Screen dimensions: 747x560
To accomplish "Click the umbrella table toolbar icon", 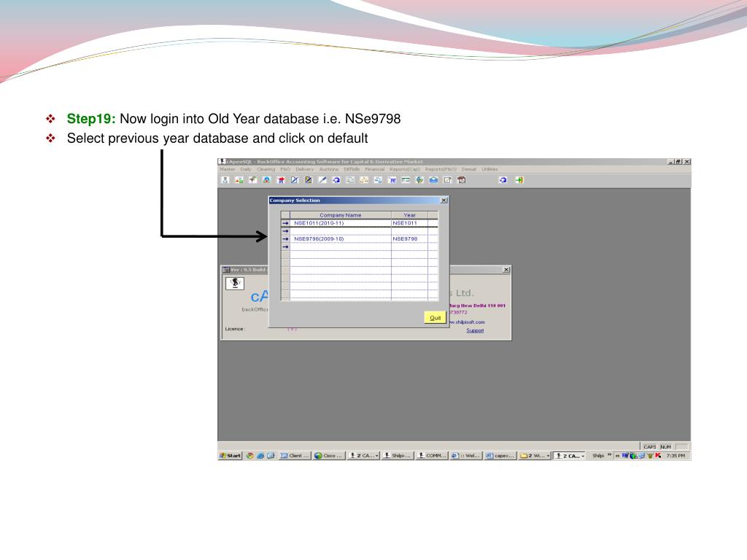I will 253,180.
